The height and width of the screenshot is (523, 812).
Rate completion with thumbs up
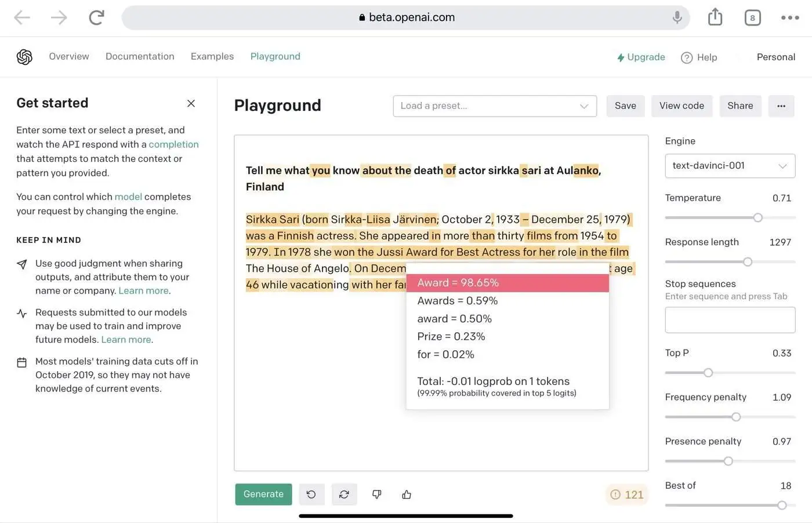(407, 495)
